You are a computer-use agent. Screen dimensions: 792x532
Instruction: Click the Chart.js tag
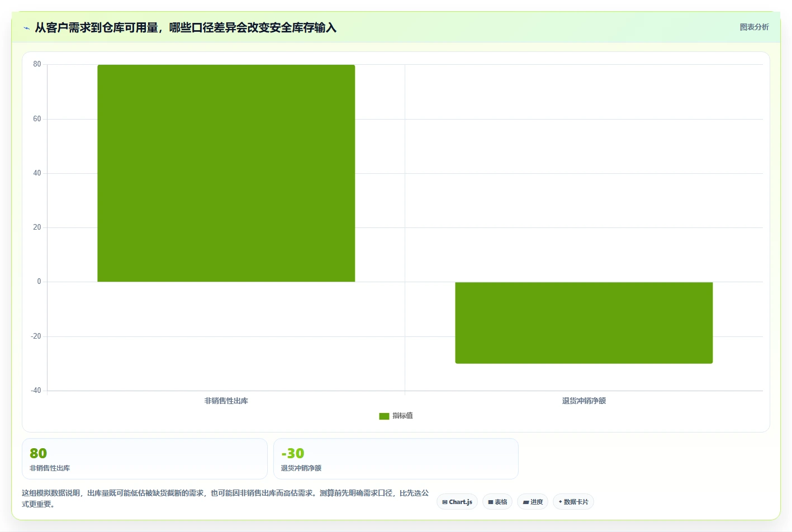(x=457, y=502)
